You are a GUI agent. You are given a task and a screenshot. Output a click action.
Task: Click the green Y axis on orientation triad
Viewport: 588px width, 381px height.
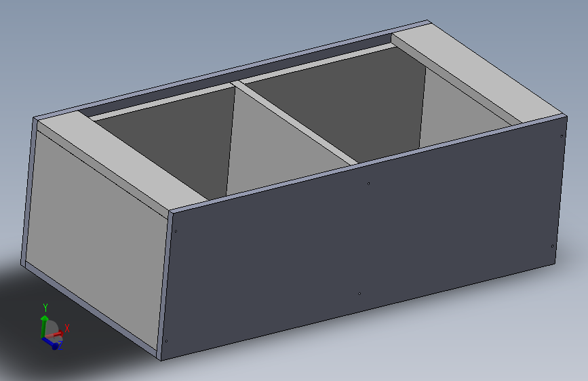point(44,325)
